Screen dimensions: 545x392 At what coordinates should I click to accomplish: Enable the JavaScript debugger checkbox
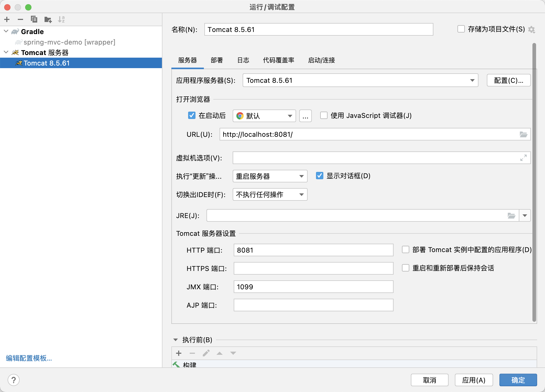(324, 116)
